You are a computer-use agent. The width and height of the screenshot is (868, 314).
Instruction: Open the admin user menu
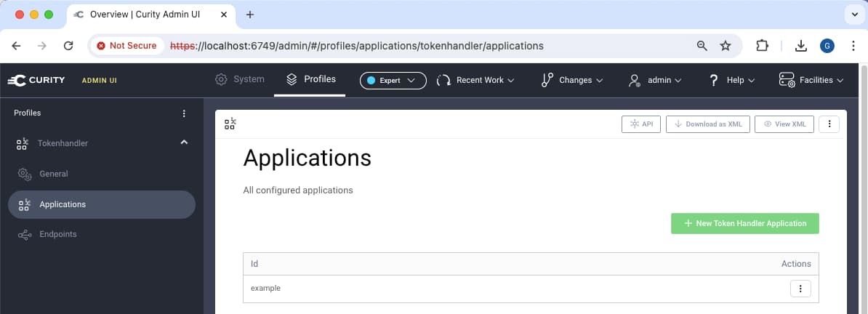655,80
